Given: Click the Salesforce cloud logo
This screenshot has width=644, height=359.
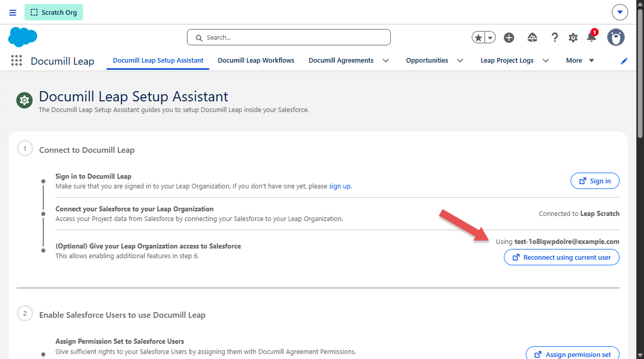Looking at the screenshot, I should (23, 37).
